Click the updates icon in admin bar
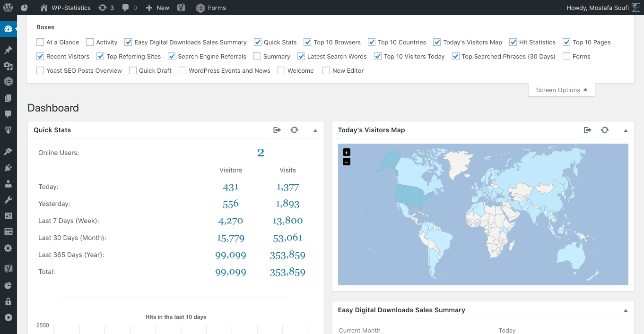644x334 pixels. tap(106, 8)
